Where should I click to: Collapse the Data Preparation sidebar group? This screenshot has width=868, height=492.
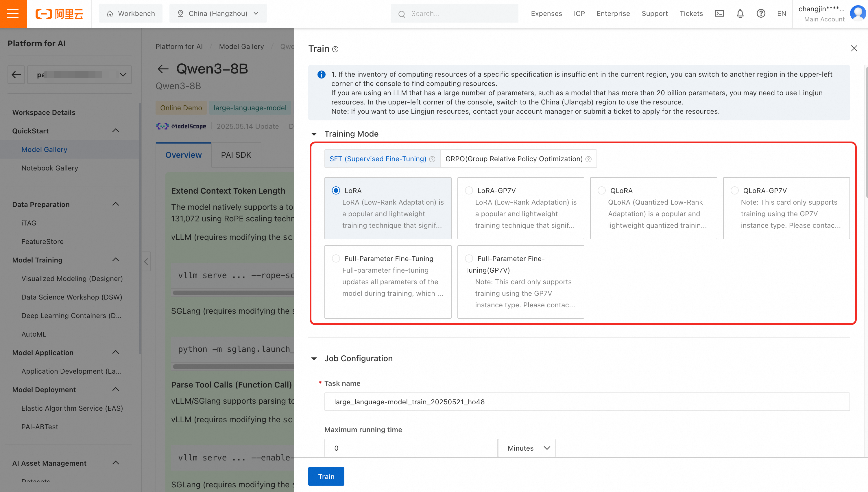click(x=115, y=204)
